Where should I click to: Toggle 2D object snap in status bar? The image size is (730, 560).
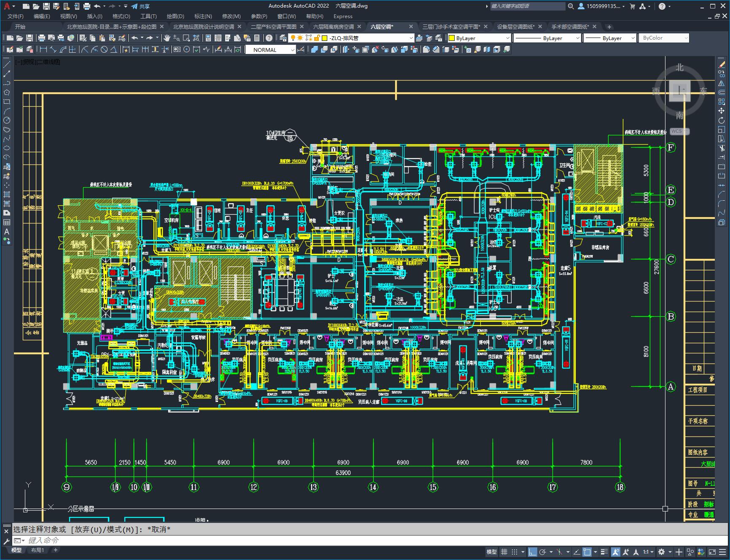click(x=587, y=552)
